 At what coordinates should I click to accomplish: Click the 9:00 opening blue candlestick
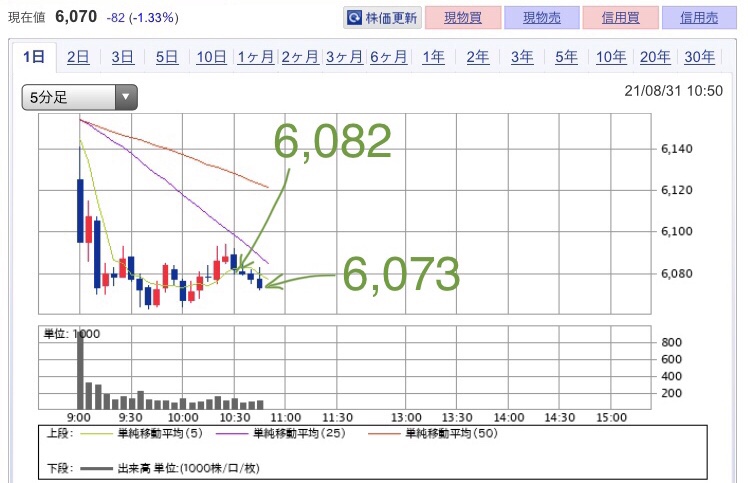(x=80, y=210)
